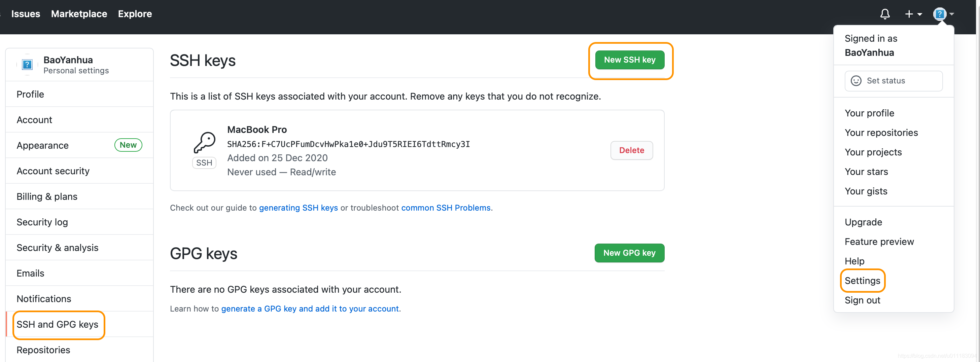Open the notifications bell icon
Viewport: 980px width, 362px height.
pyautogui.click(x=885, y=14)
